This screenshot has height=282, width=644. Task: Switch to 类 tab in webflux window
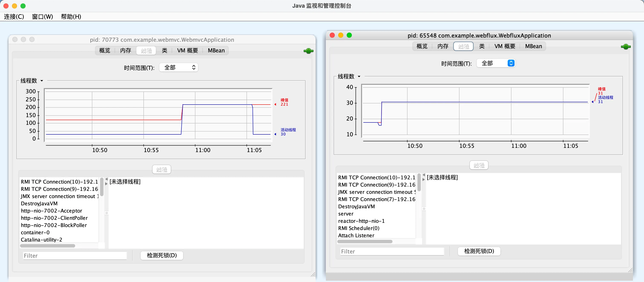click(482, 46)
